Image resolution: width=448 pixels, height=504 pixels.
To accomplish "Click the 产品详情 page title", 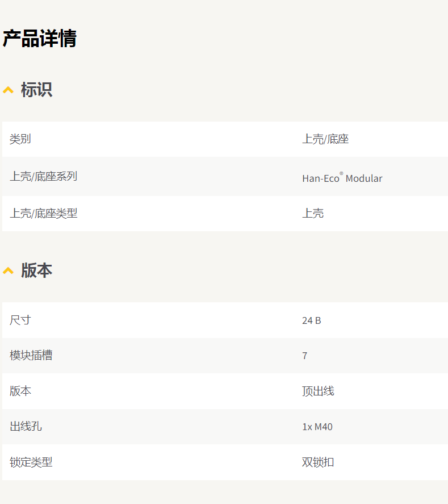I will (x=39, y=39).
